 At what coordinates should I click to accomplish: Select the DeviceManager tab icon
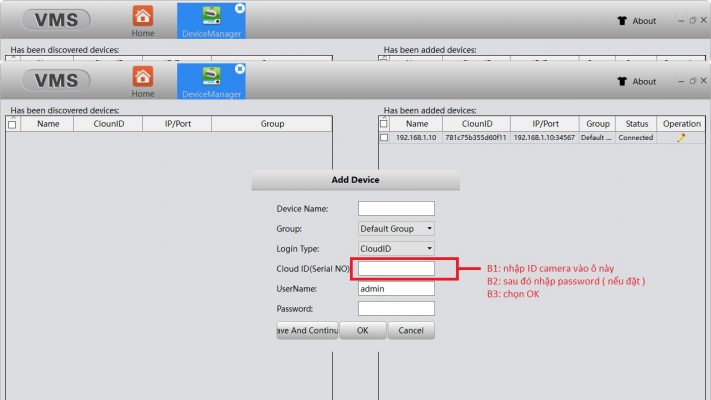[211, 76]
